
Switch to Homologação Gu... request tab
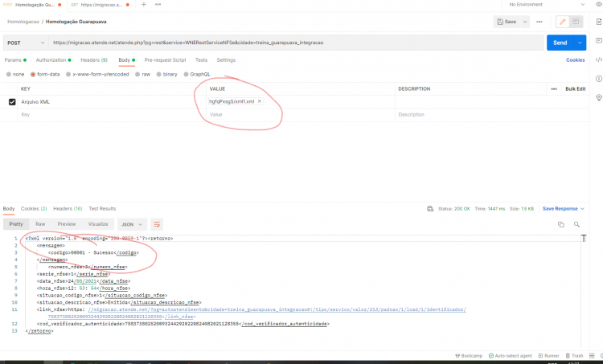pyautogui.click(x=33, y=5)
